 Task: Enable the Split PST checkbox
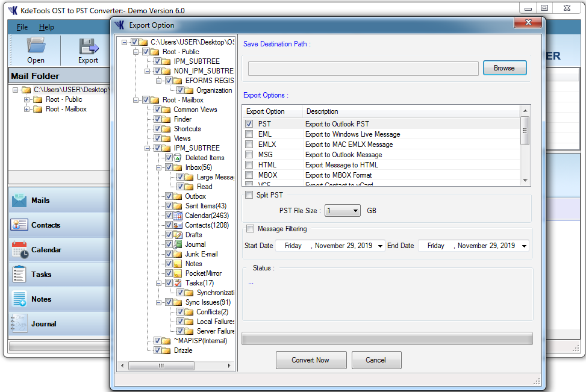249,194
